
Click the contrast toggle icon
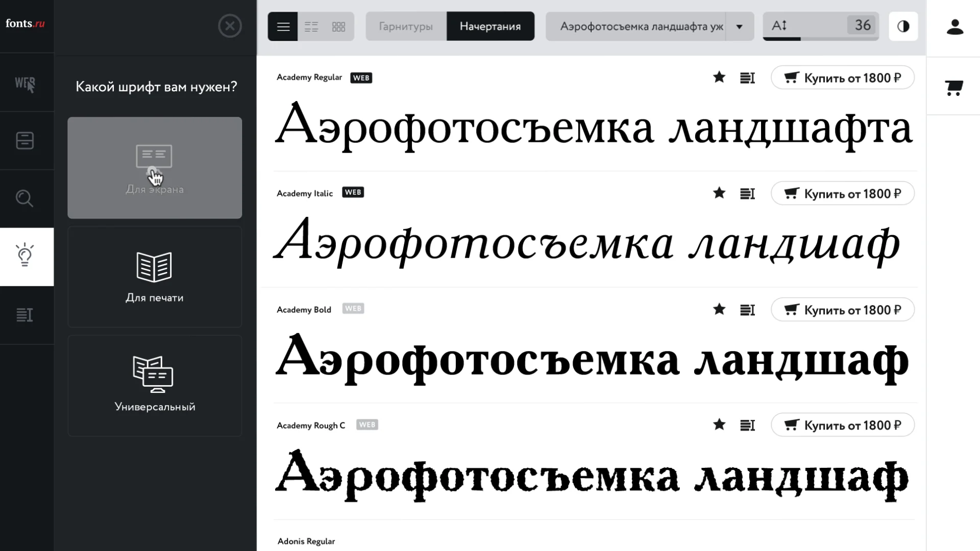903,26
